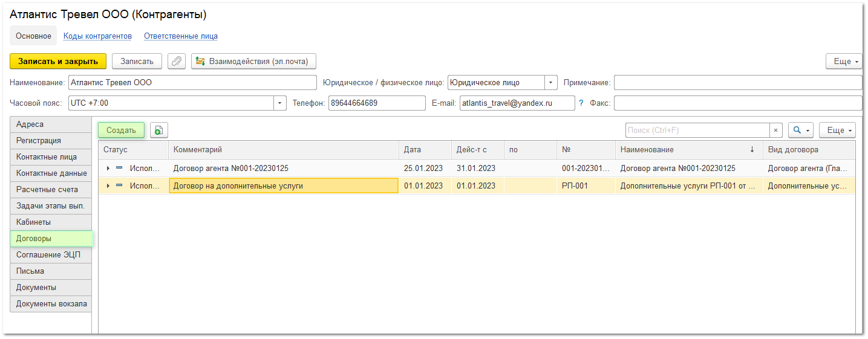Screen dimensions: 868x339
Task: Clear search field with the x icon
Action: 775,130
